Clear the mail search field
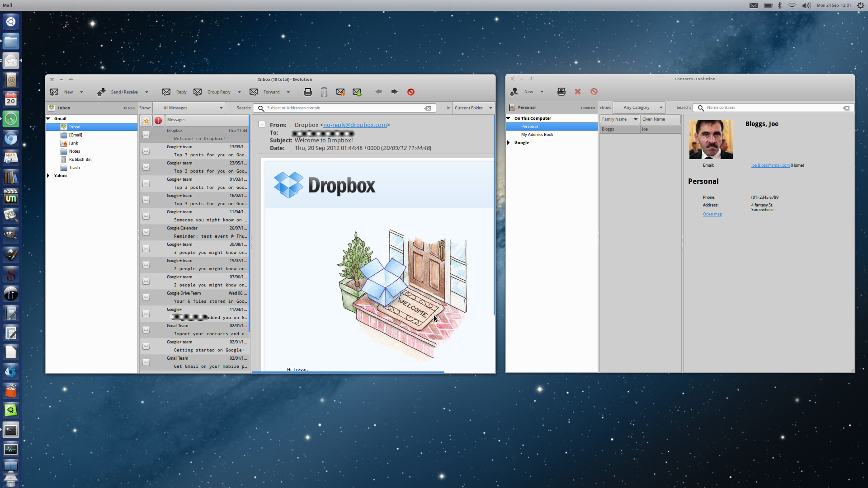Viewport: 868px width, 488px height. click(428, 108)
